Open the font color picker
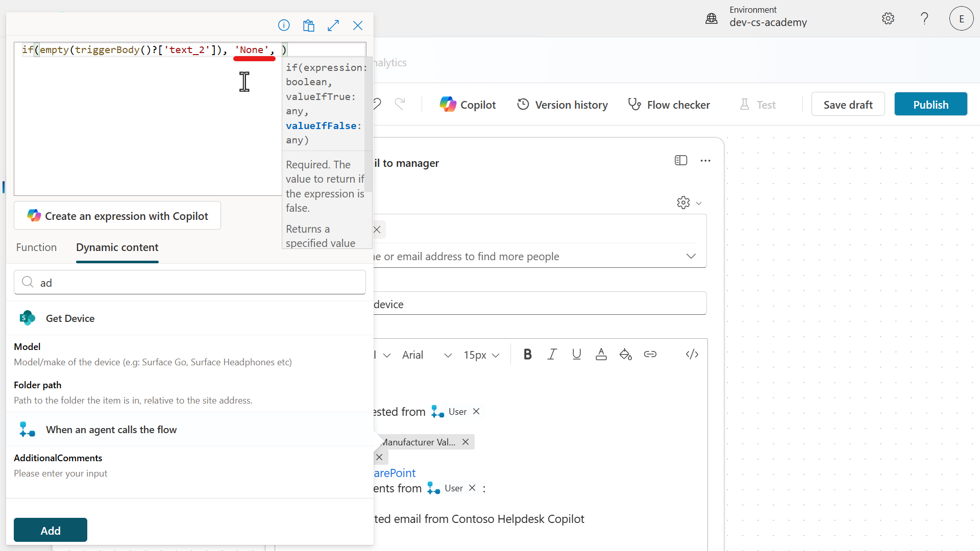The image size is (980, 551). coord(601,355)
